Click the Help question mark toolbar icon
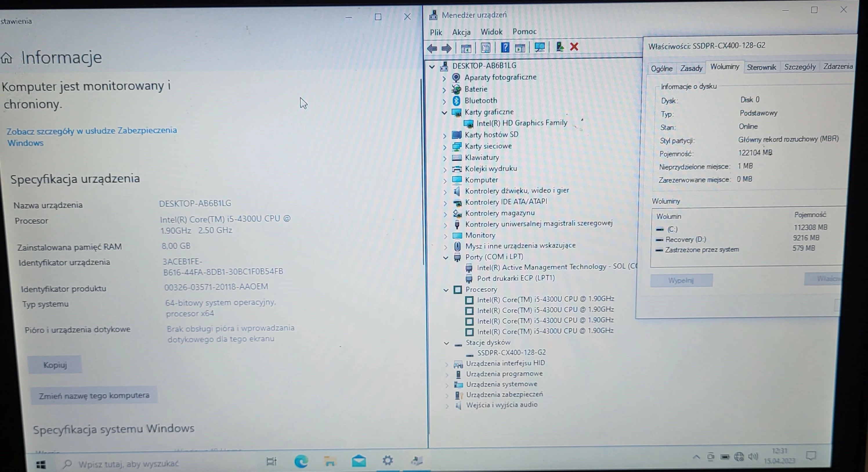The width and height of the screenshot is (868, 472). click(x=505, y=47)
